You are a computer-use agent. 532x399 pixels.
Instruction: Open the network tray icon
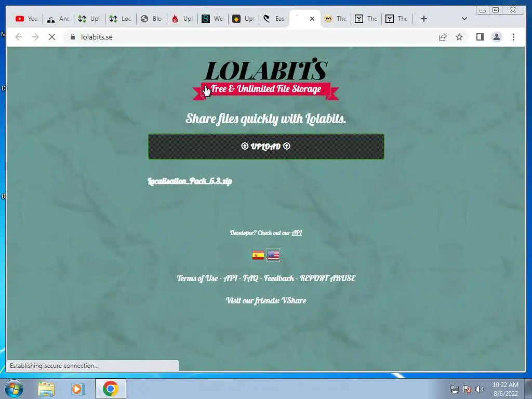point(454,389)
